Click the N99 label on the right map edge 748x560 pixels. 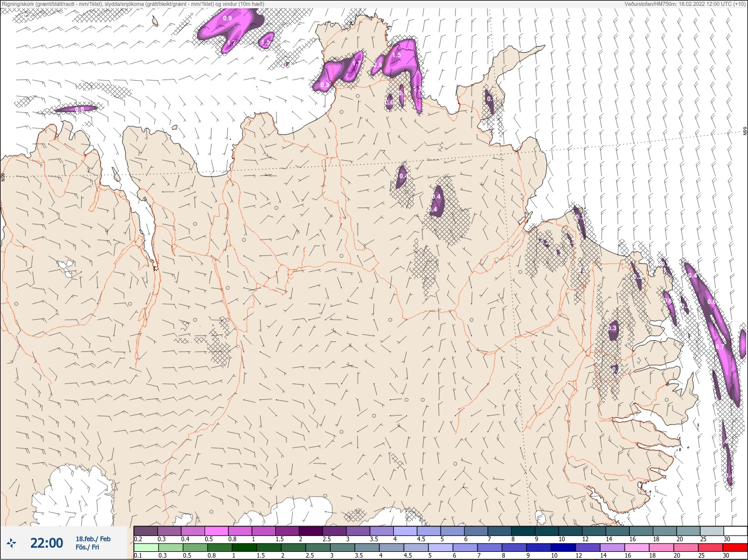(745, 132)
